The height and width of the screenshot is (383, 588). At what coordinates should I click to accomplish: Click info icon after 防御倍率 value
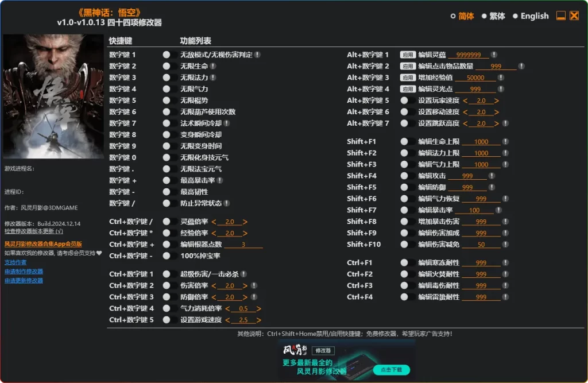pyautogui.click(x=254, y=297)
